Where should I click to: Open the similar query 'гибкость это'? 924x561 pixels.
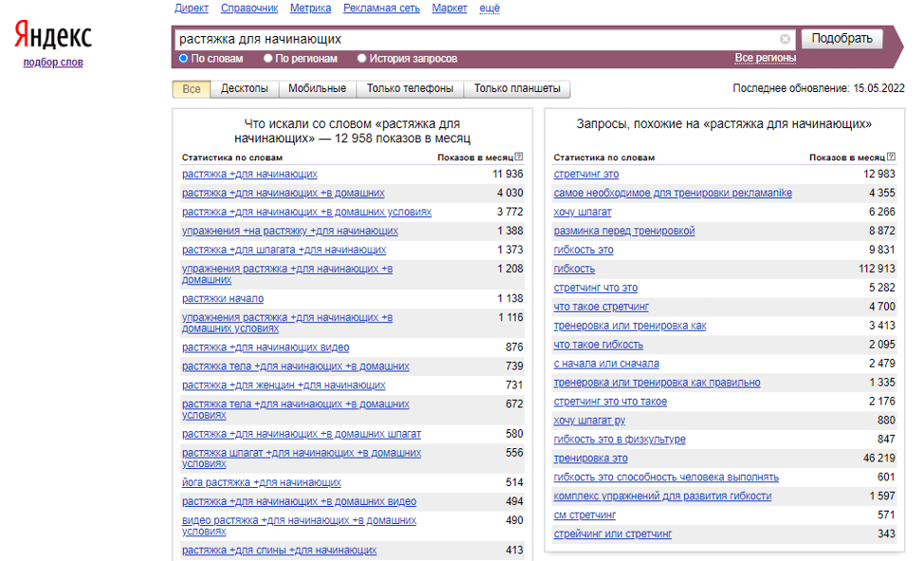point(583,250)
